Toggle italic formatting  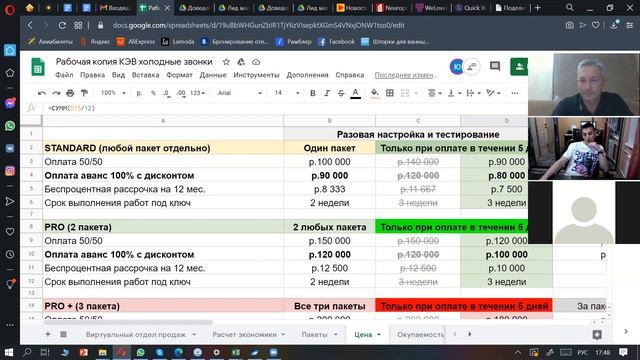[x=327, y=93]
